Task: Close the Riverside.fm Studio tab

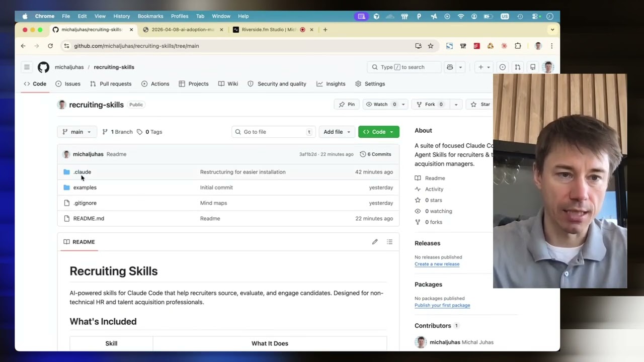Action: click(311, 30)
